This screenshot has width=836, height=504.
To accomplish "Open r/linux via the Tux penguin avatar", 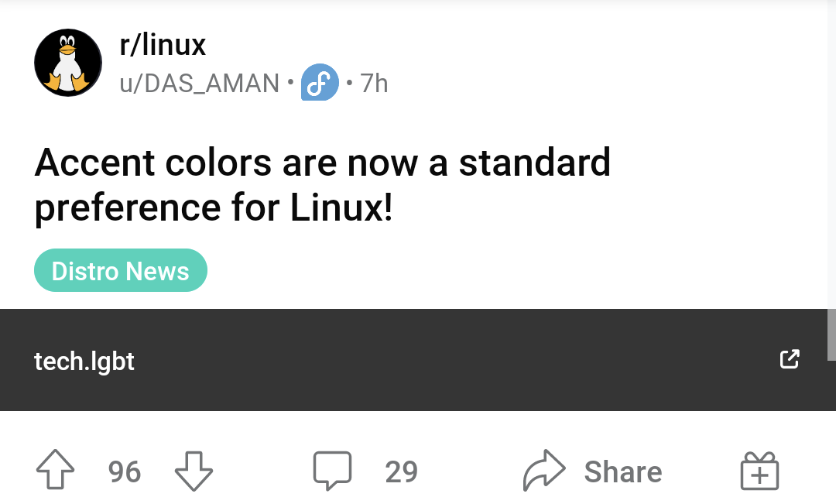I will pos(67,62).
